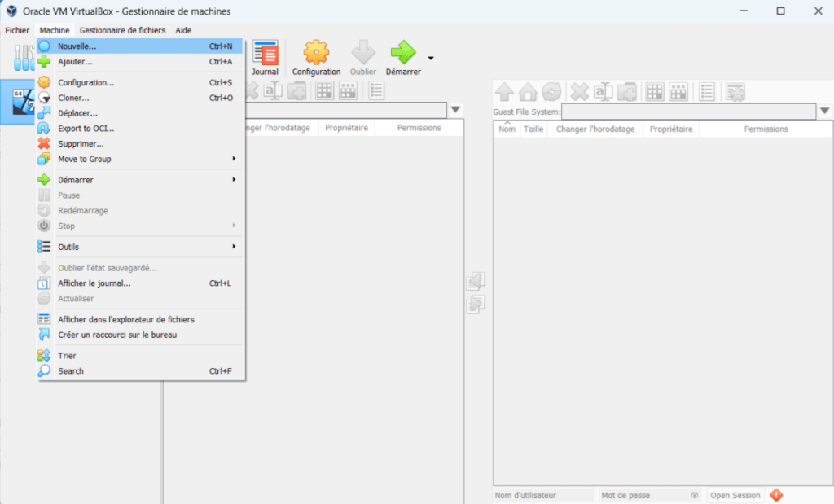Viewport: 834px width, 504px height.
Task: Select Export to OCI... menu entry
Action: 138,128
